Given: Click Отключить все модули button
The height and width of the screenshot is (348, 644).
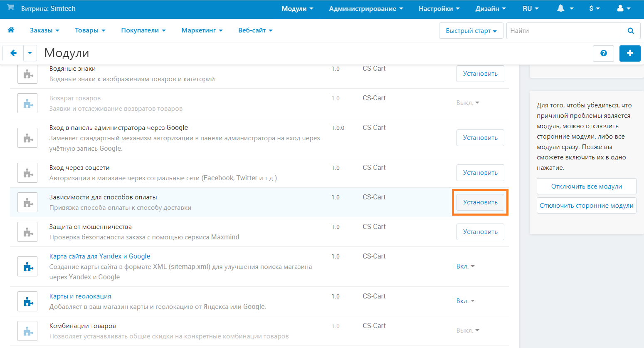Looking at the screenshot, I should coord(586,186).
